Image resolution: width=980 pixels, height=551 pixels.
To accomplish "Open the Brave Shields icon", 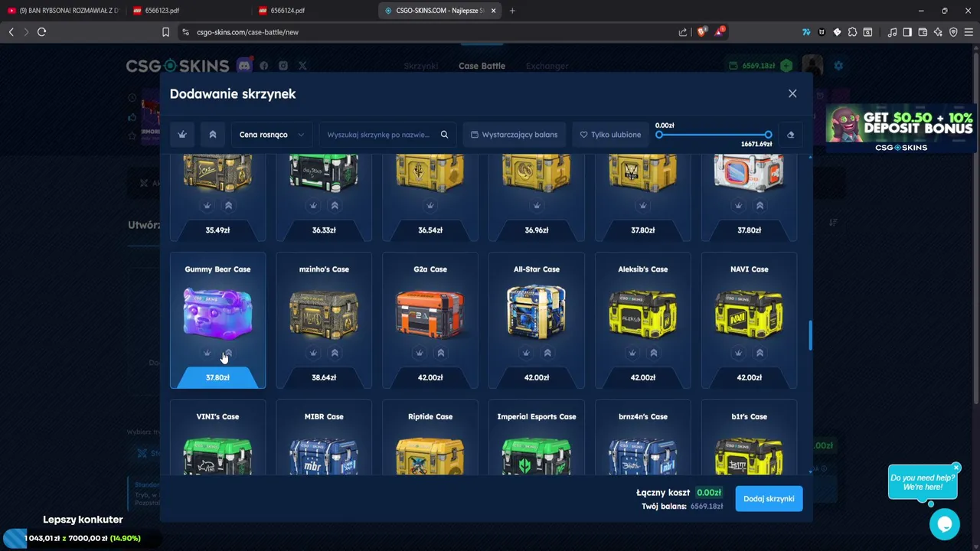I will tap(701, 32).
